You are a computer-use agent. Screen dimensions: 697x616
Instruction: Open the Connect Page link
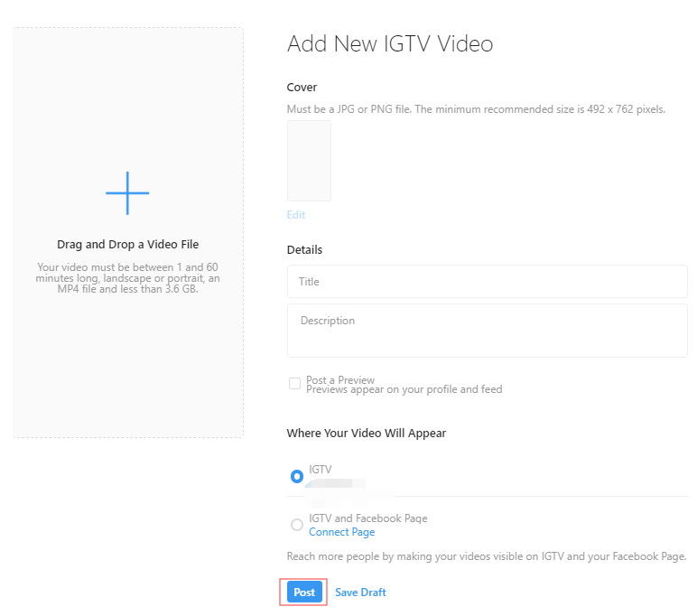pyautogui.click(x=342, y=532)
